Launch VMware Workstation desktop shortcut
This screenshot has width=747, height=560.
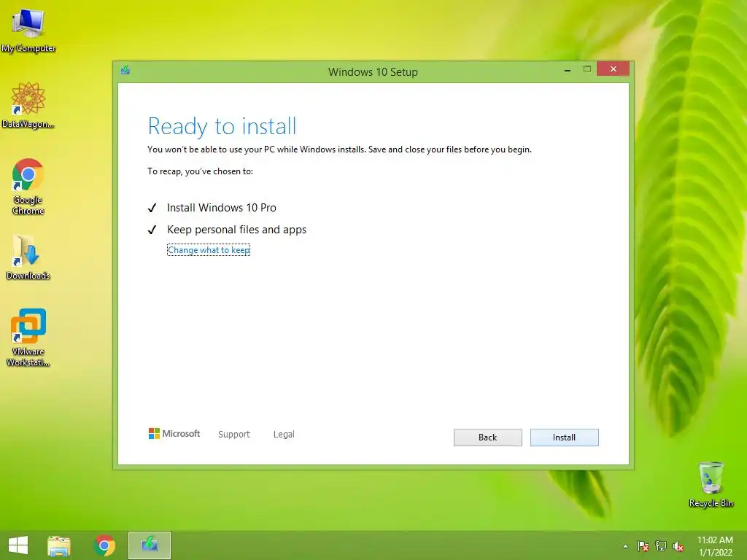(x=28, y=337)
